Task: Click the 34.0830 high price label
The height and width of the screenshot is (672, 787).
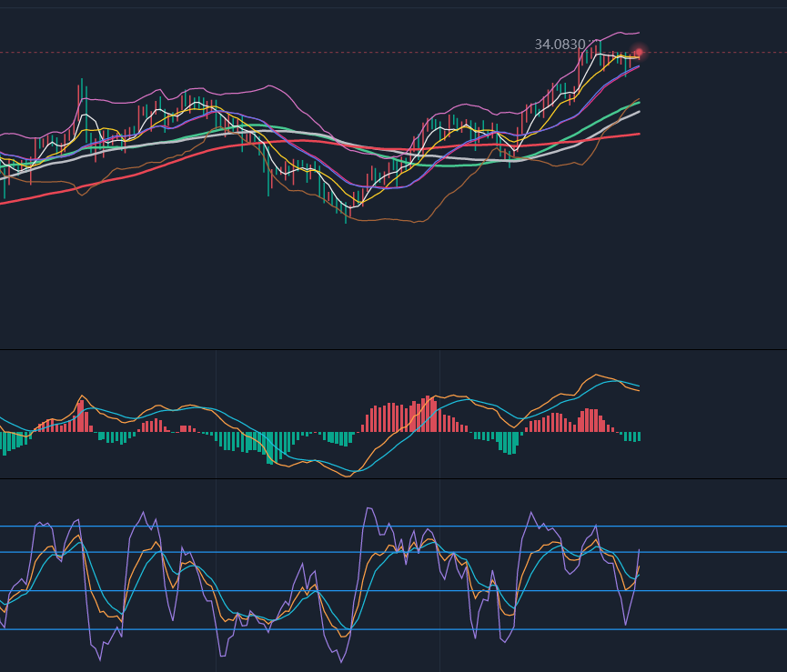Action: point(560,44)
